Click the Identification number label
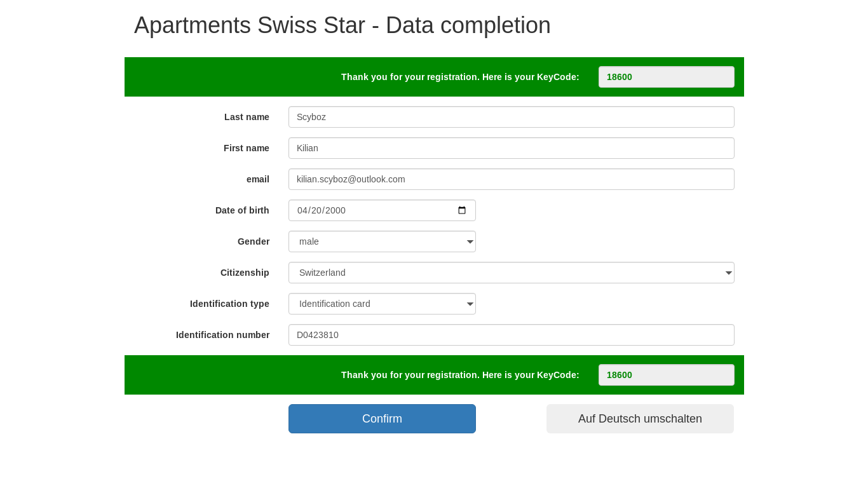This screenshot has width=868, height=488. (222, 335)
